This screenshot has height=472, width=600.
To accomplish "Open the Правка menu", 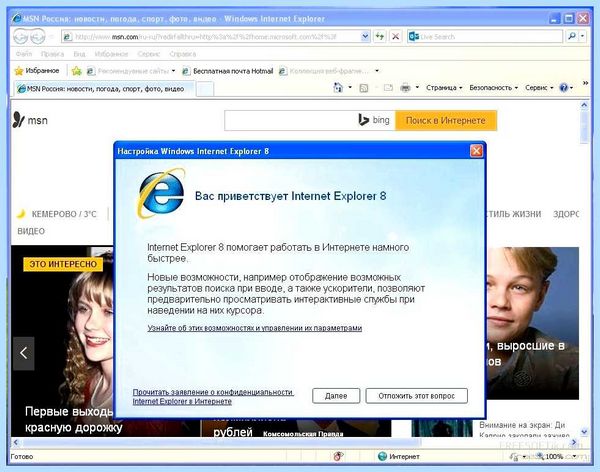I will click(52, 54).
